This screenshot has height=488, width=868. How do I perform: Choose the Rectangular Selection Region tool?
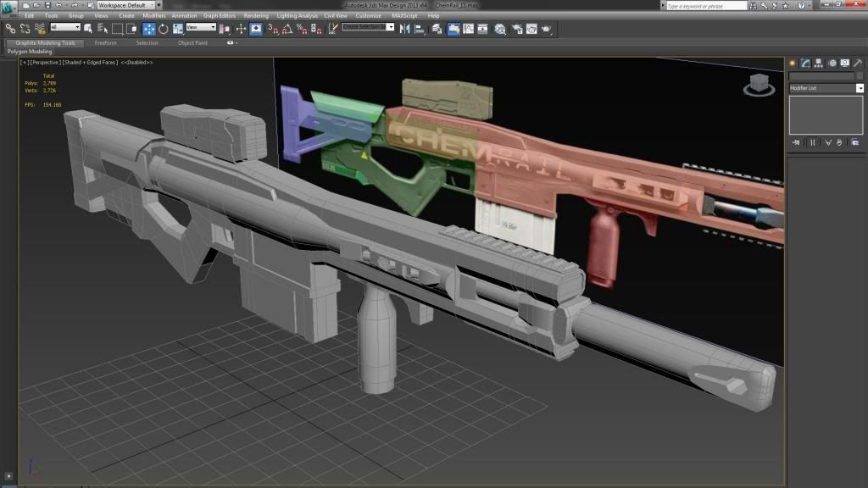pyautogui.click(x=117, y=29)
